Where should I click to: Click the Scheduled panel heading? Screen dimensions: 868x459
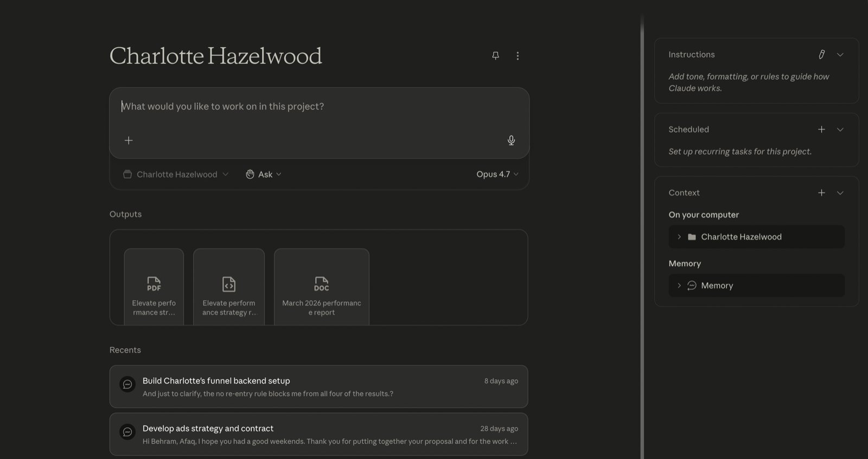tap(688, 130)
